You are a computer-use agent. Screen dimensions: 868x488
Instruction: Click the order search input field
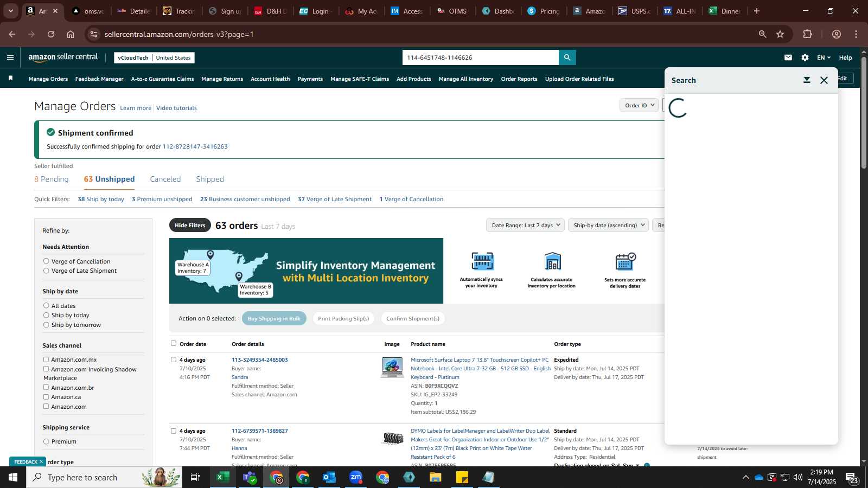point(481,57)
